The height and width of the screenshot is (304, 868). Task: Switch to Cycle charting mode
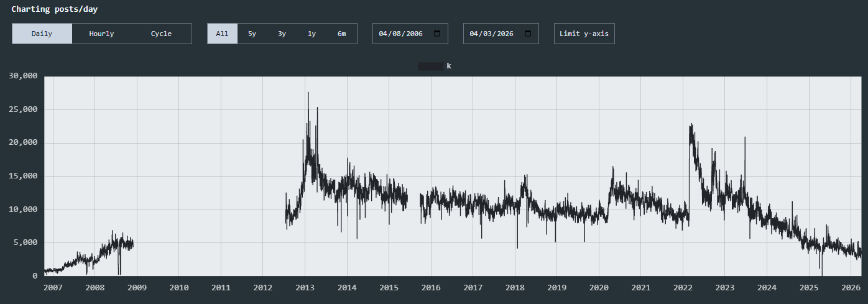point(161,34)
